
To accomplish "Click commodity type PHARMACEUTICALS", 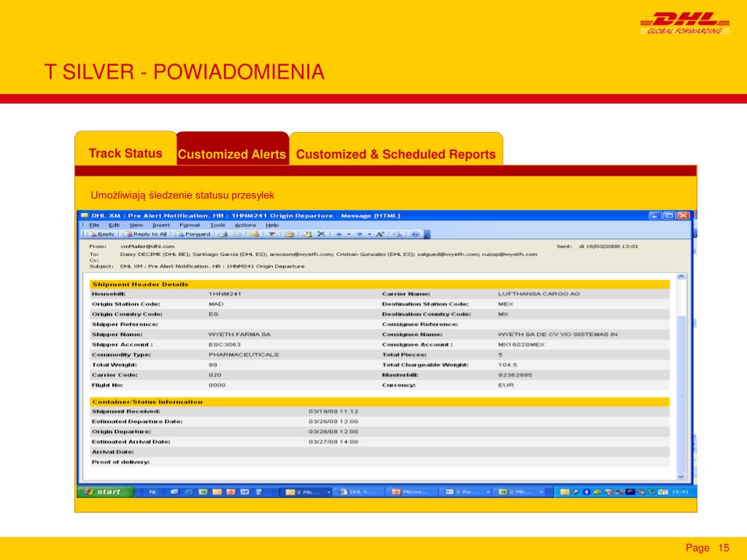I will coord(244,355).
